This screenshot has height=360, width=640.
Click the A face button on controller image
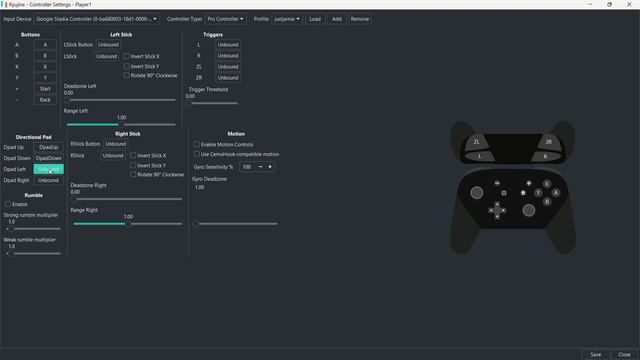point(556,193)
